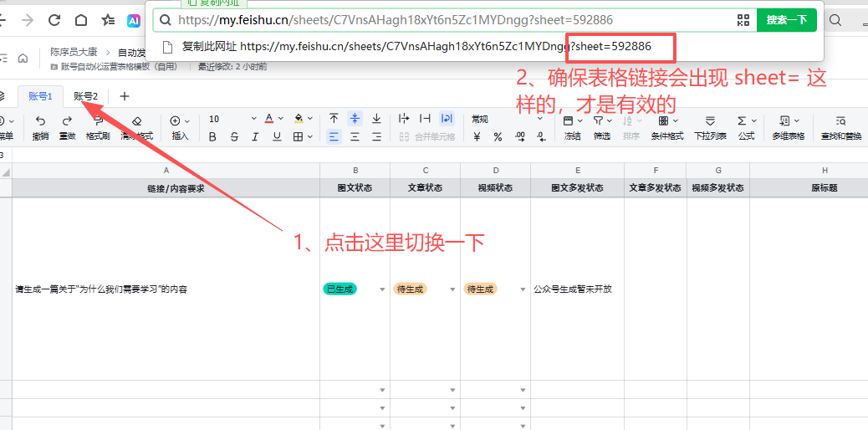Click Feishu home icon beside breadcrumb
Screen dimensions: 868x430
tap(23, 58)
